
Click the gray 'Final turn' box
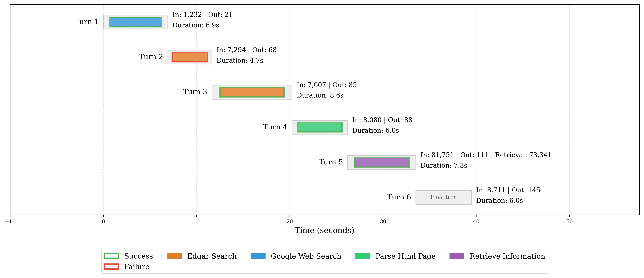click(443, 197)
